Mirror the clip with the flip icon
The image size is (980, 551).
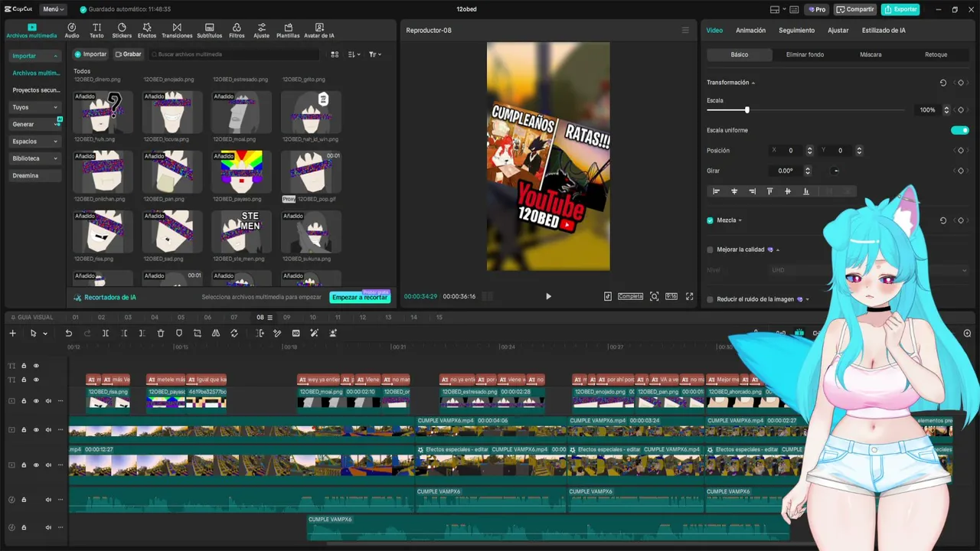tap(216, 333)
